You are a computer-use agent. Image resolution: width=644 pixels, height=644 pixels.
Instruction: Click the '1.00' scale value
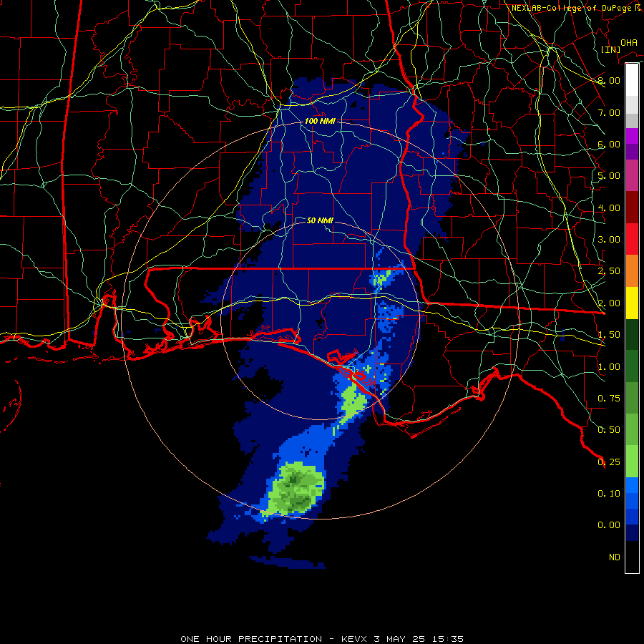pos(609,367)
